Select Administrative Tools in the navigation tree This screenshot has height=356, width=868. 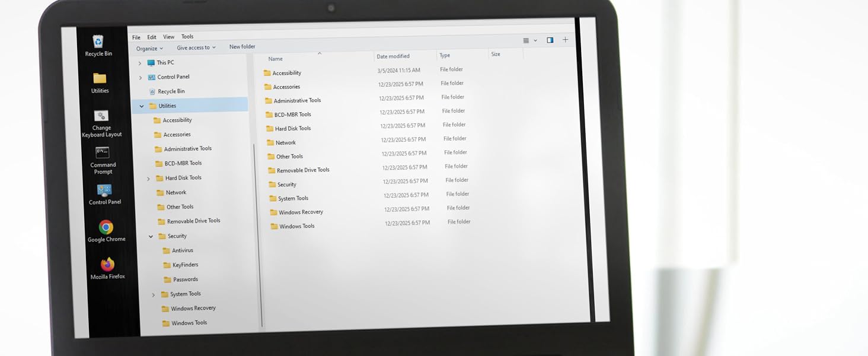188,149
